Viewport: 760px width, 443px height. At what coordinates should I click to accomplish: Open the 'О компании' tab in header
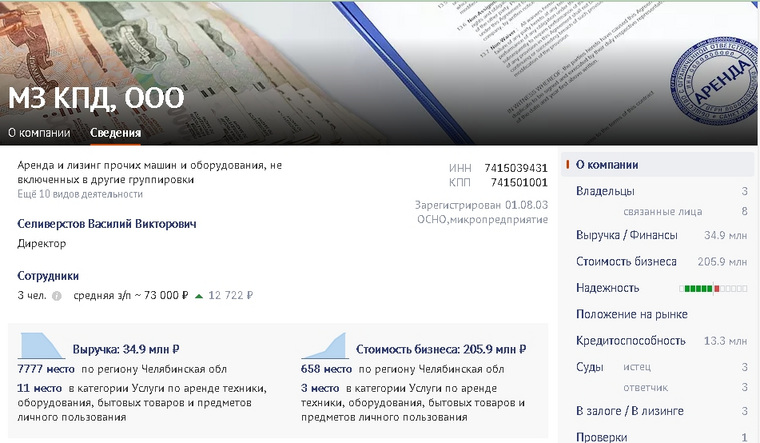[x=39, y=133]
